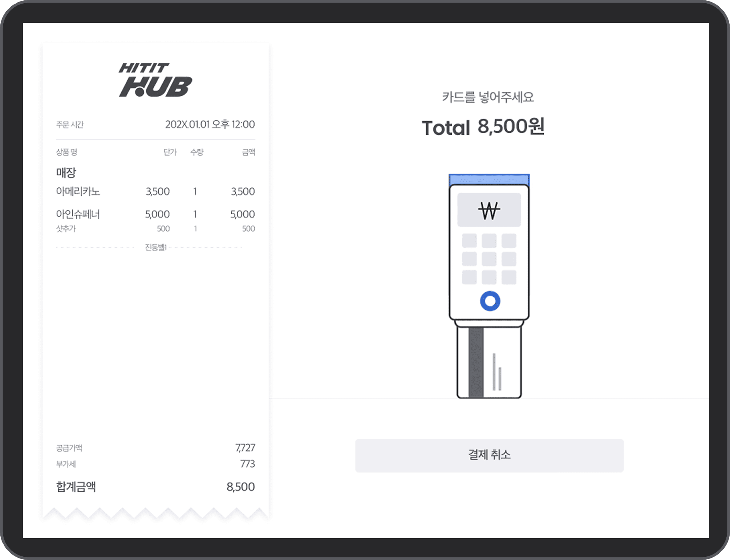Viewport: 730px width, 560px height.
Task: Click the 부가세 VAT amount 773
Action: pos(247,464)
